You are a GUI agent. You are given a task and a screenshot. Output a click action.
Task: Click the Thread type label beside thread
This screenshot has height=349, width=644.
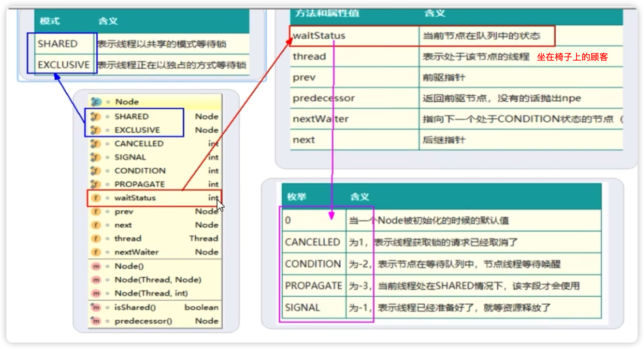click(x=203, y=239)
